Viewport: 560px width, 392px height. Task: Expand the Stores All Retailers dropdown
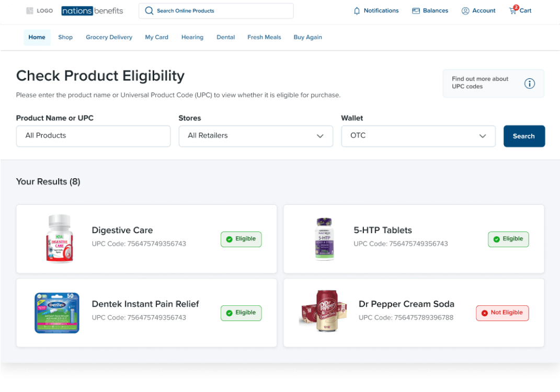coord(256,136)
